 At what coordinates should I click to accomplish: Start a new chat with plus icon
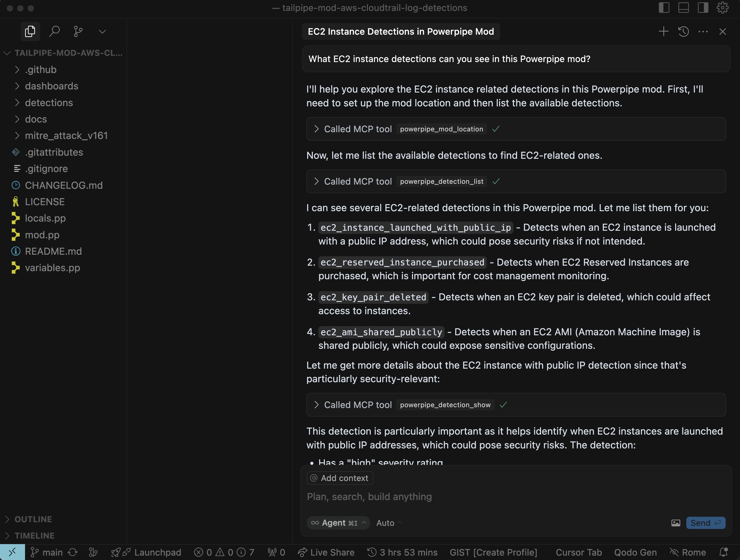coord(663,32)
